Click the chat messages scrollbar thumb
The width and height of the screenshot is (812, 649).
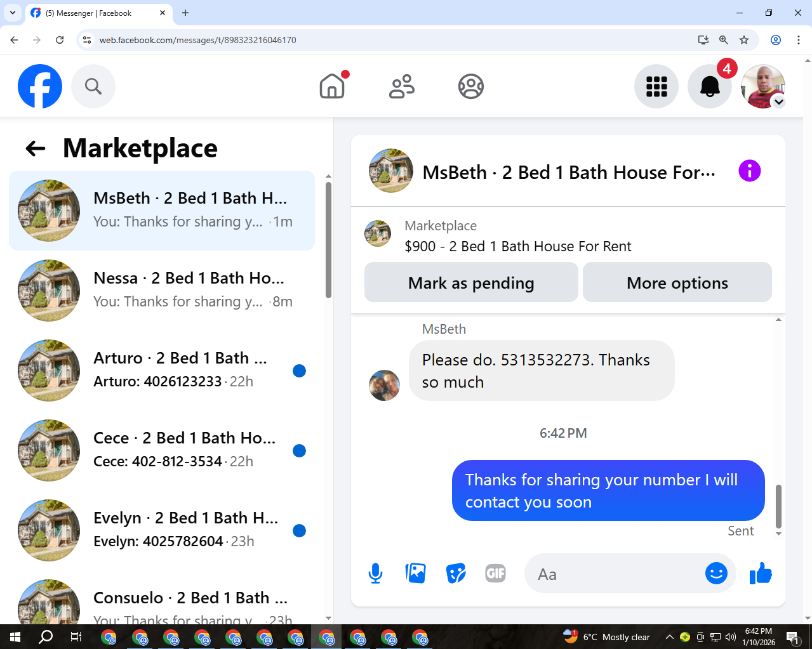coord(778,506)
